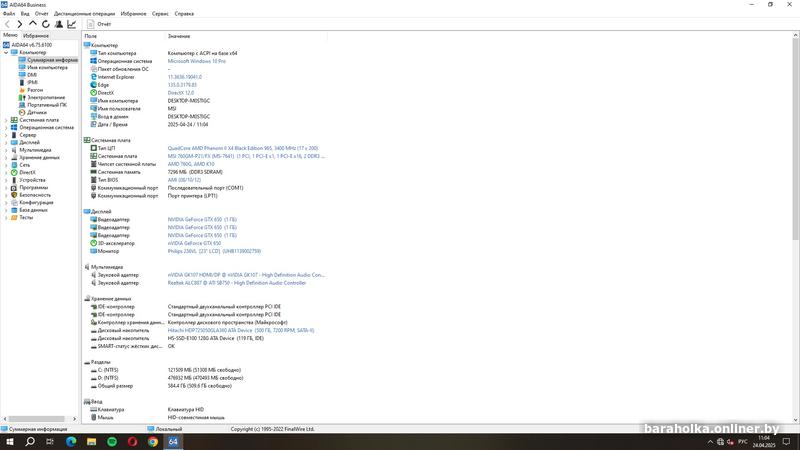The height and width of the screenshot is (450, 800).
Task: Collapse the Компьютер tree node
Action: coord(6,53)
